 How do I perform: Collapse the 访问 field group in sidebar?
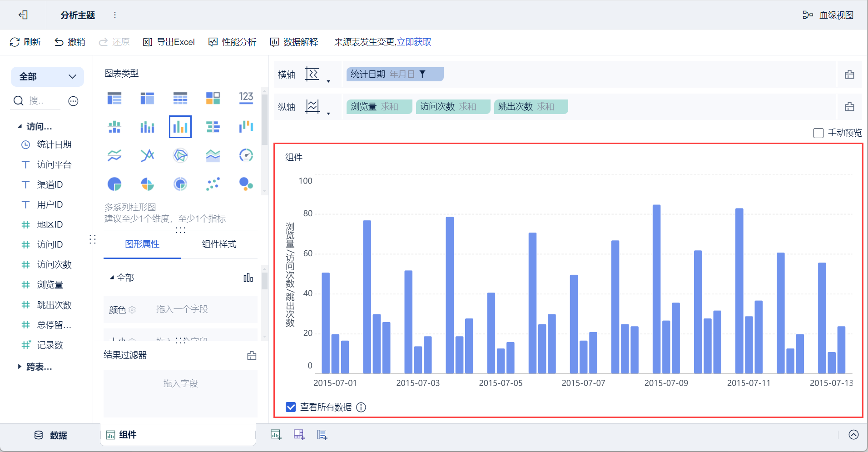coord(20,126)
